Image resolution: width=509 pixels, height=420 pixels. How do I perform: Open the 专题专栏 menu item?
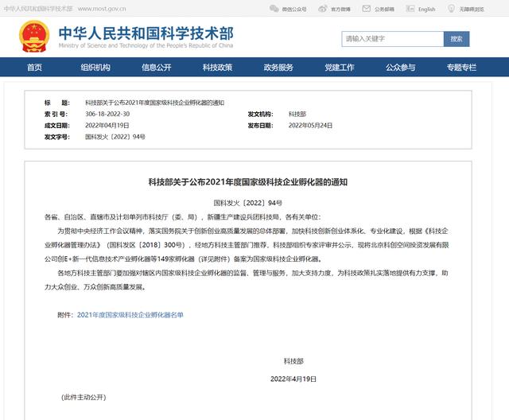coord(461,67)
